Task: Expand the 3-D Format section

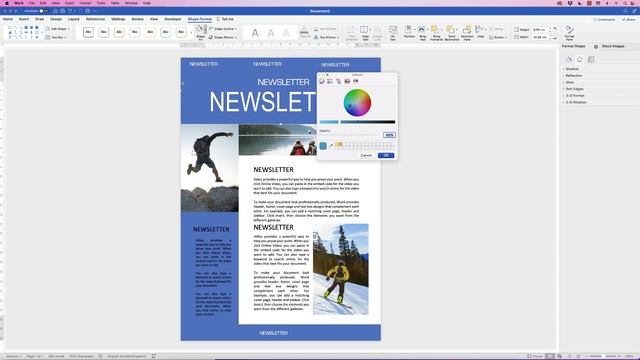Action: 574,96
